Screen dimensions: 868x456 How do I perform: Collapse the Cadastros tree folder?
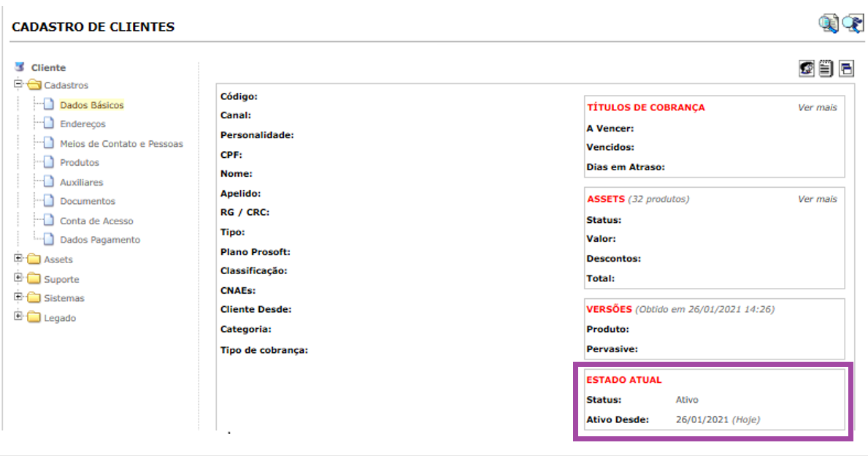click(18, 85)
